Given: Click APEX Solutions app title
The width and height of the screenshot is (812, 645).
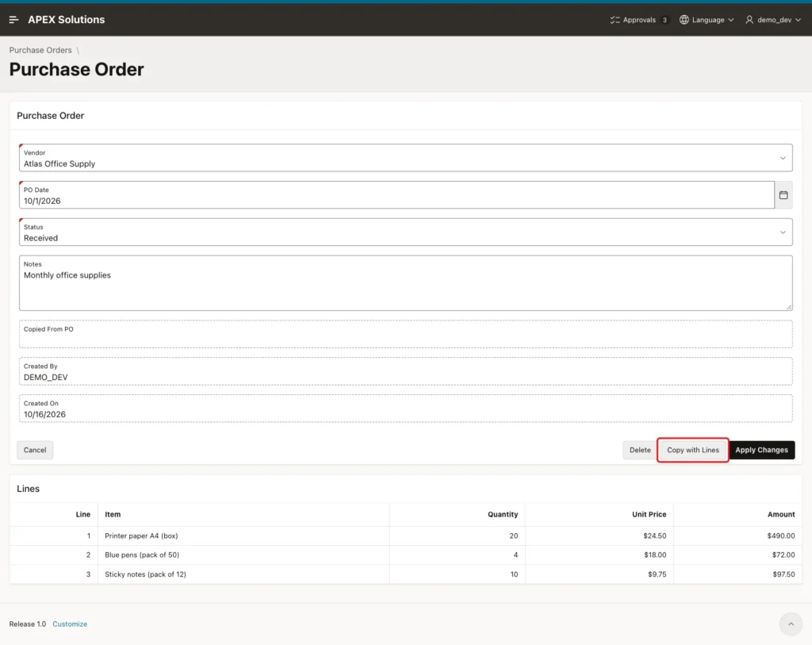Looking at the screenshot, I should [x=67, y=20].
